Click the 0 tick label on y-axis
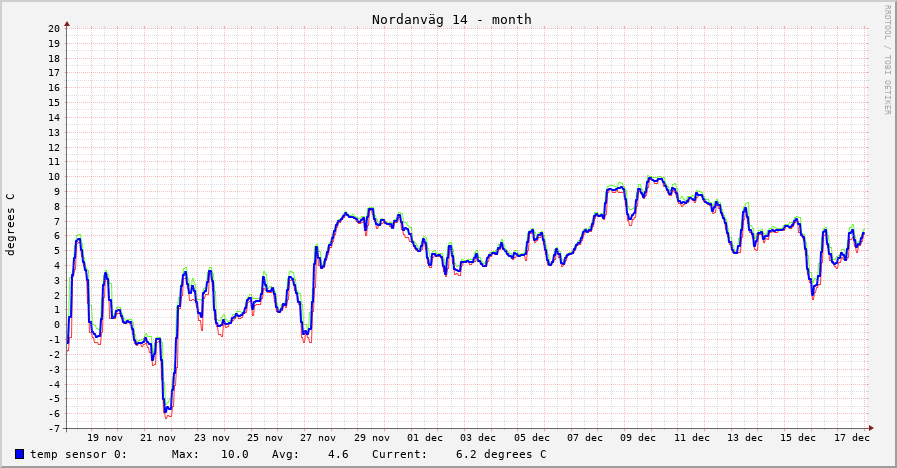Viewport: 897px width, 468px height. click(x=58, y=325)
